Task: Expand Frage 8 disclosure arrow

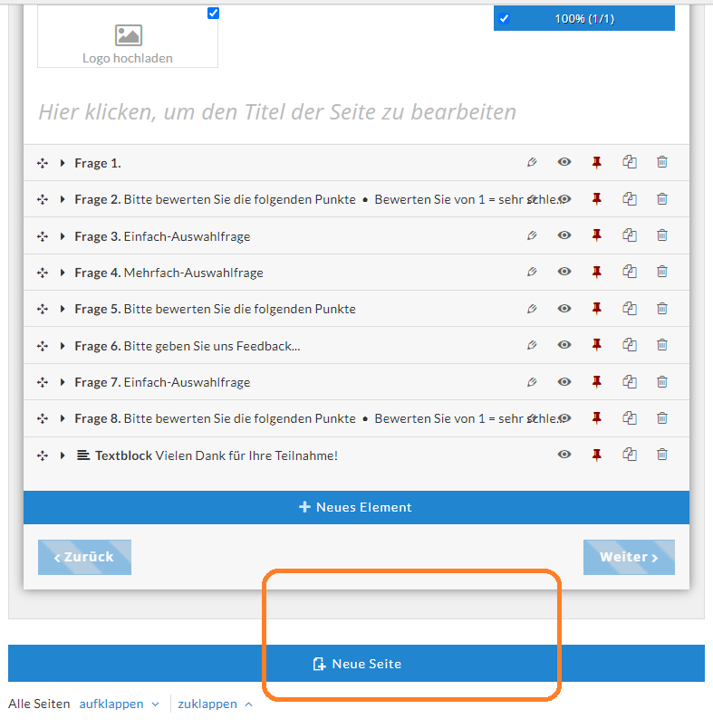Action: pyautogui.click(x=63, y=418)
